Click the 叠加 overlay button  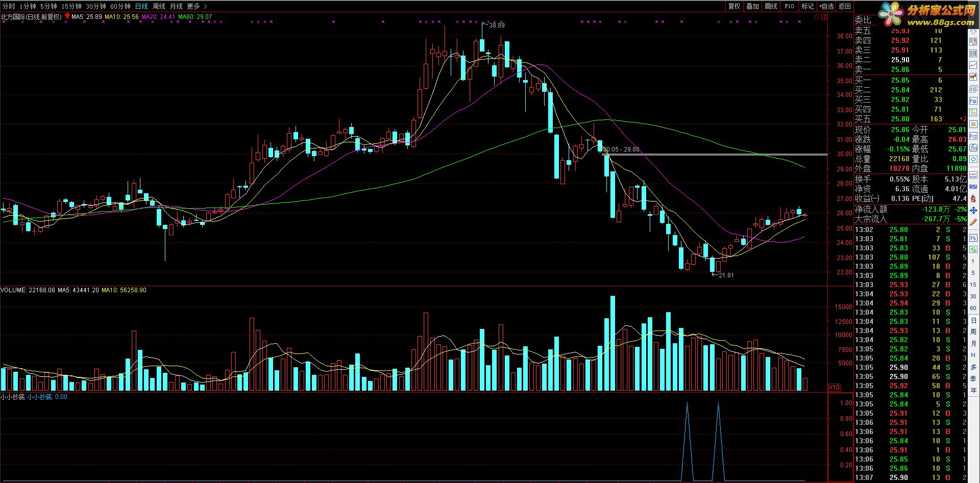coord(752,6)
